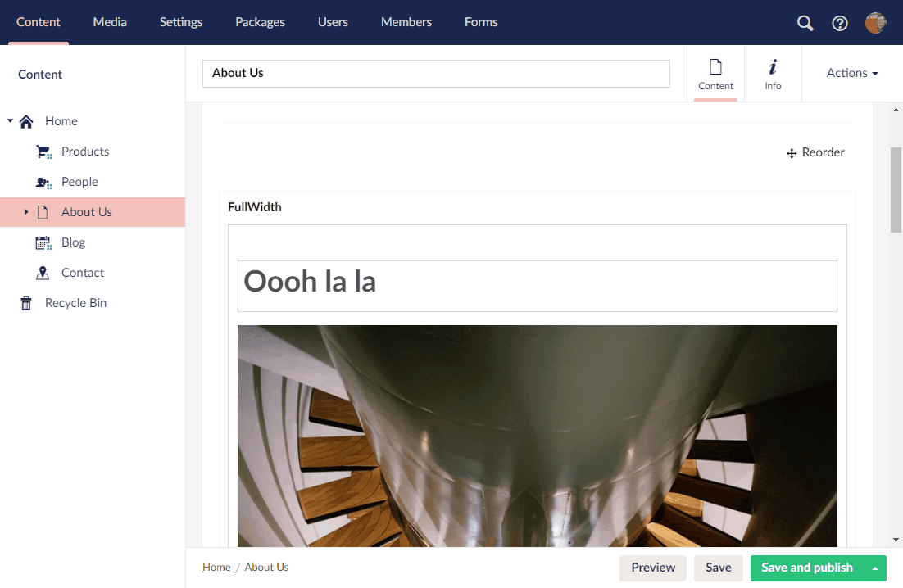903x588 pixels.
Task: Click the Contact map pin icon
Action: click(x=43, y=273)
